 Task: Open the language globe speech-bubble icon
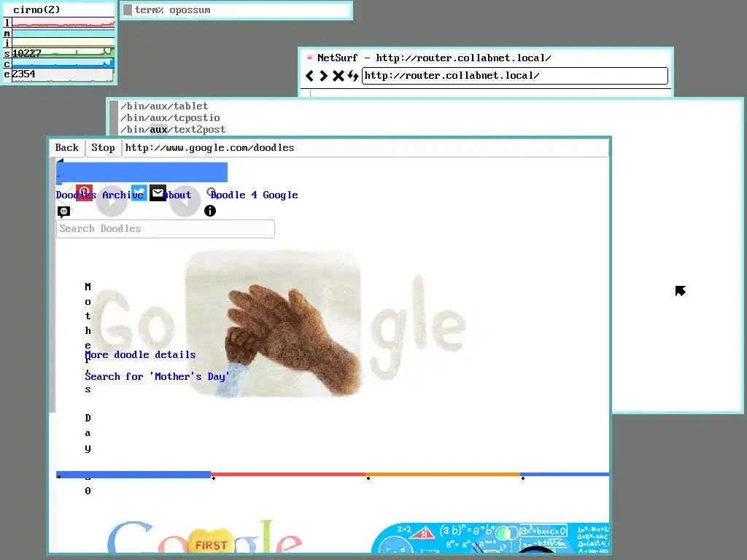64,211
